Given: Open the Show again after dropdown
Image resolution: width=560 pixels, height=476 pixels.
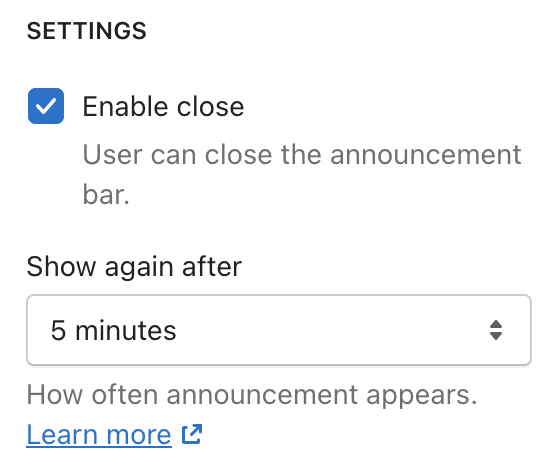Looking at the screenshot, I should click(279, 330).
